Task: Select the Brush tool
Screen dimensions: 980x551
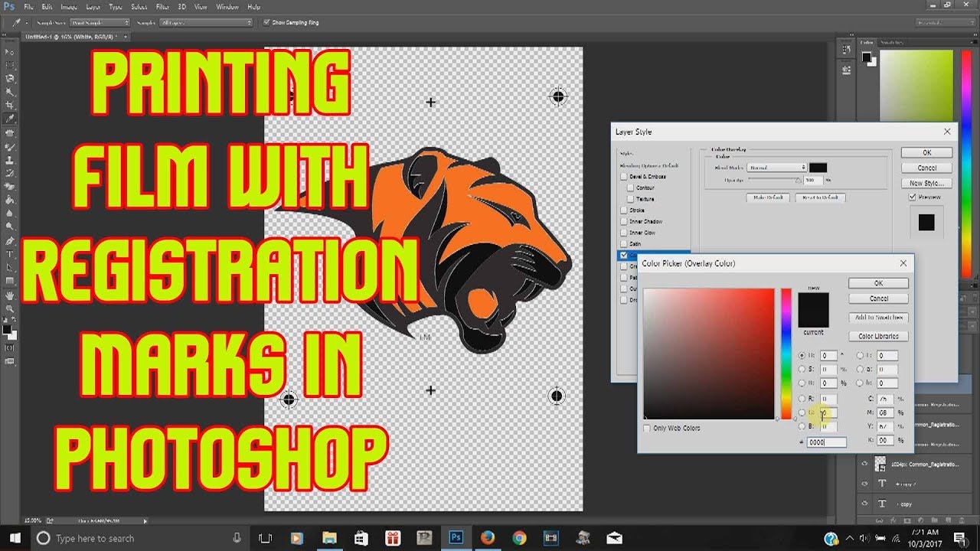Action: click(10, 146)
